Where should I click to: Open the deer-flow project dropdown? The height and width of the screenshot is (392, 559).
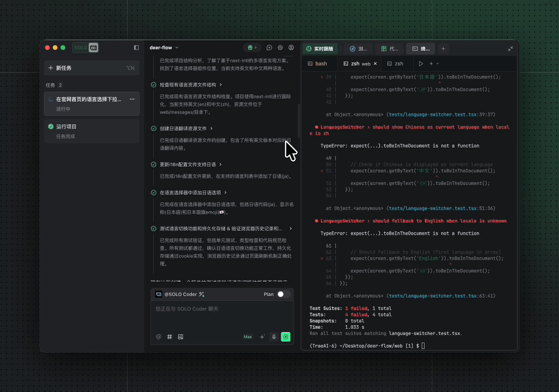[x=164, y=48]
